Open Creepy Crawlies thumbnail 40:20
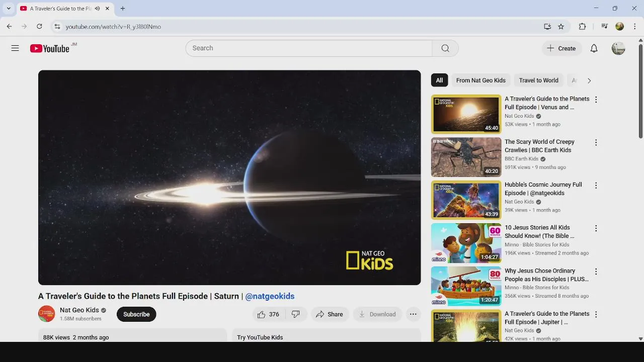This screenshot has width=644, height=362. point(466,157)
